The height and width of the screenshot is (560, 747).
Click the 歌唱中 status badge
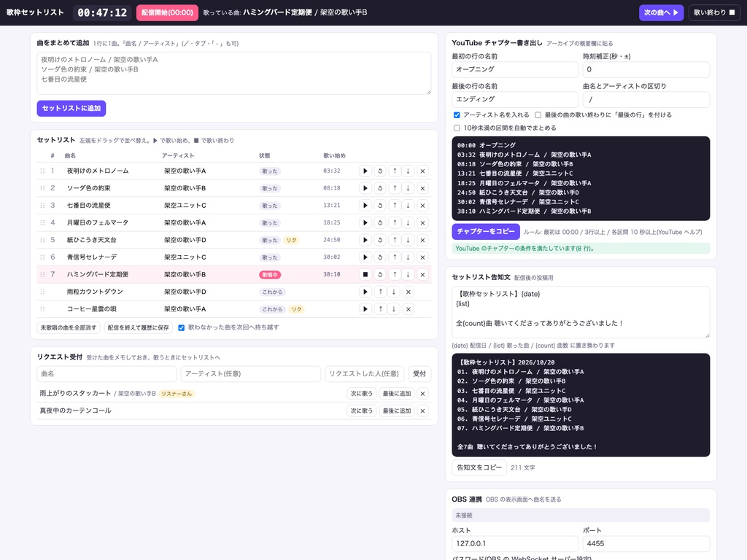pyautogui.click(x=270, y=275)
